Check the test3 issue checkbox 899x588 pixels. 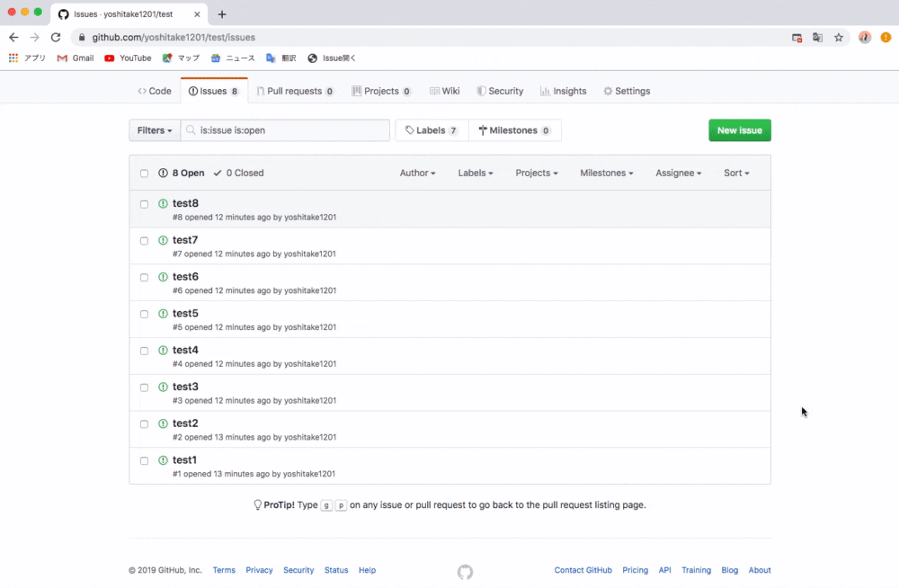tap(144, 388)
